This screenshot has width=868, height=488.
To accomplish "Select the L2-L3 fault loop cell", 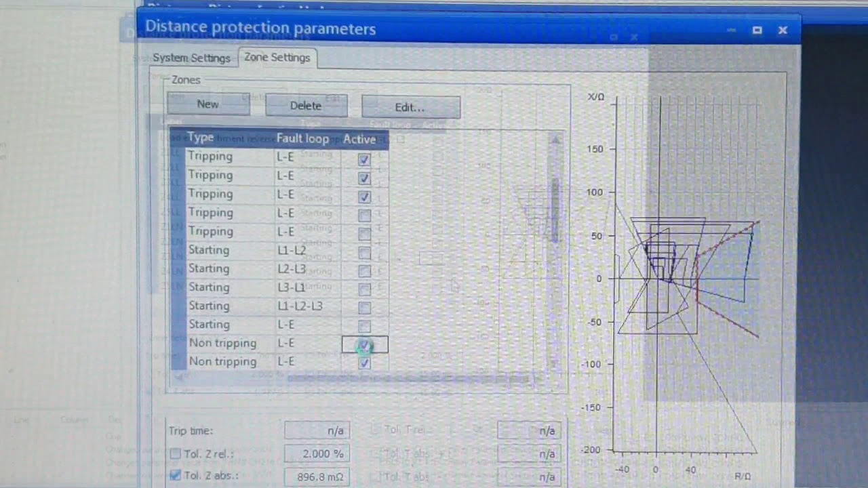I will pos(307,269).
